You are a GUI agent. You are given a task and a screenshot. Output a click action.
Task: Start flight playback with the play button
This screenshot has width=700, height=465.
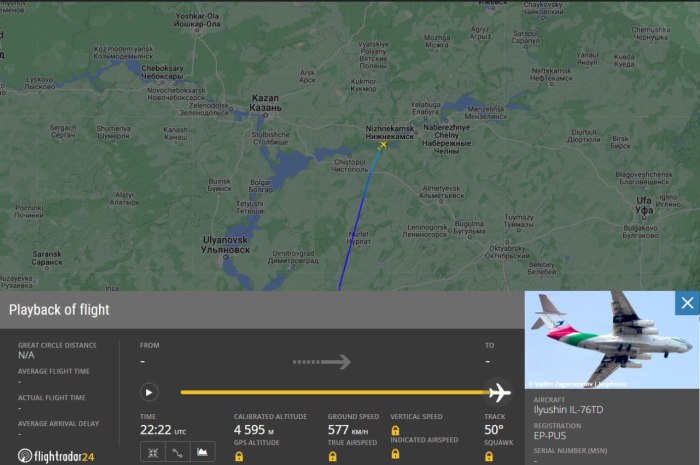pos(149,392)
